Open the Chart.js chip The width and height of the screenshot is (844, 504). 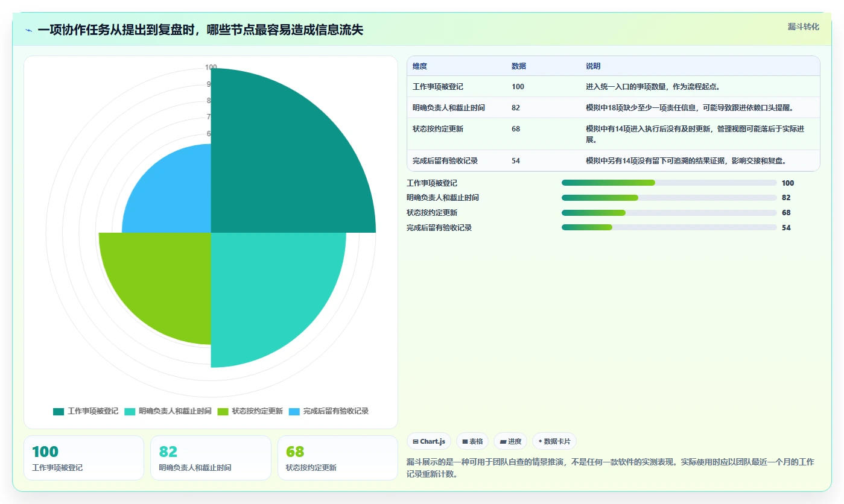[x=429, y=441]
